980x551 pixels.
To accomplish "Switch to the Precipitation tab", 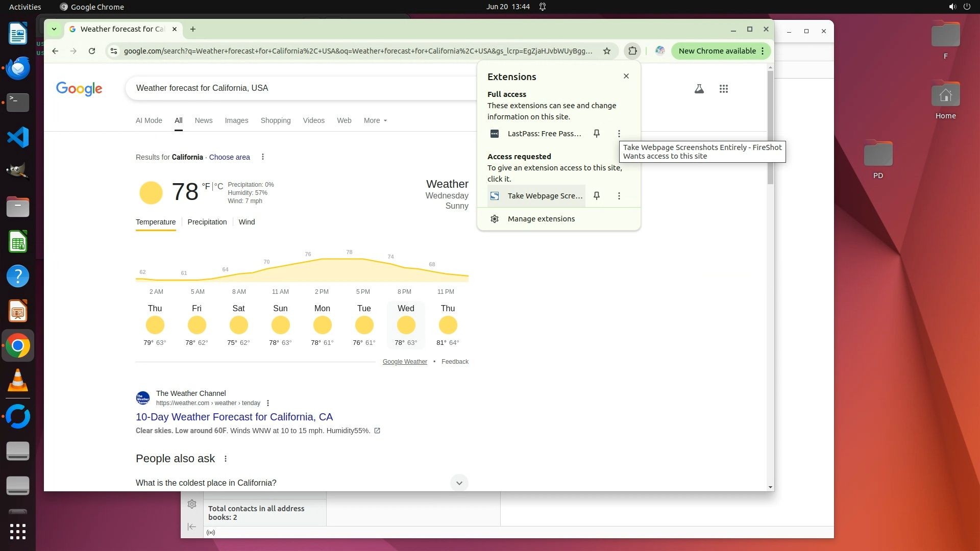I will click(207, 222).
